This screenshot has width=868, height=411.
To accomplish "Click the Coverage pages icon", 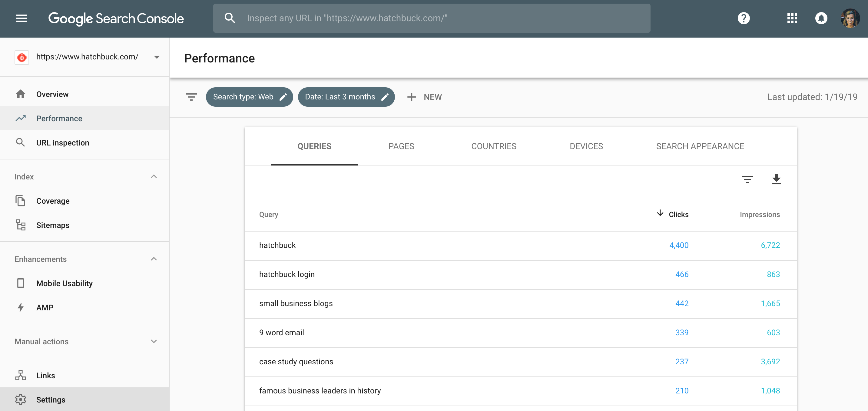I will (x=21, y=201).
